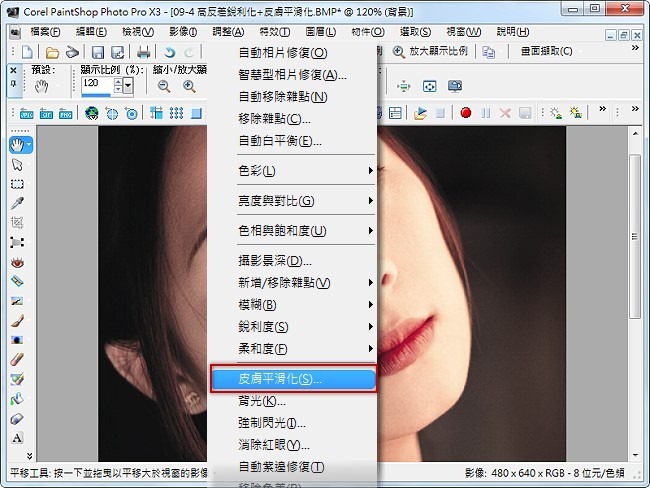Image resolution: width=650 pixels, height=488 pixels.
Task: Click the Undo arrow icon
Action: click(x=169, y=52)
